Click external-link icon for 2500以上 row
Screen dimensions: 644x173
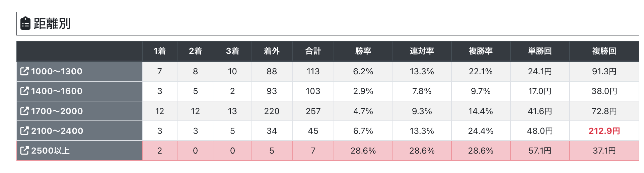tap(24, 150)
